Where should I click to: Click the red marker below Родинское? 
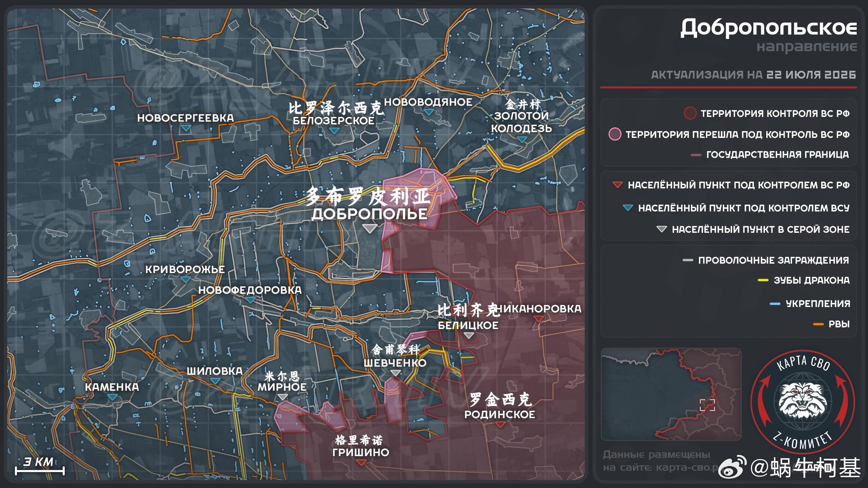click(x=500, y=424)
